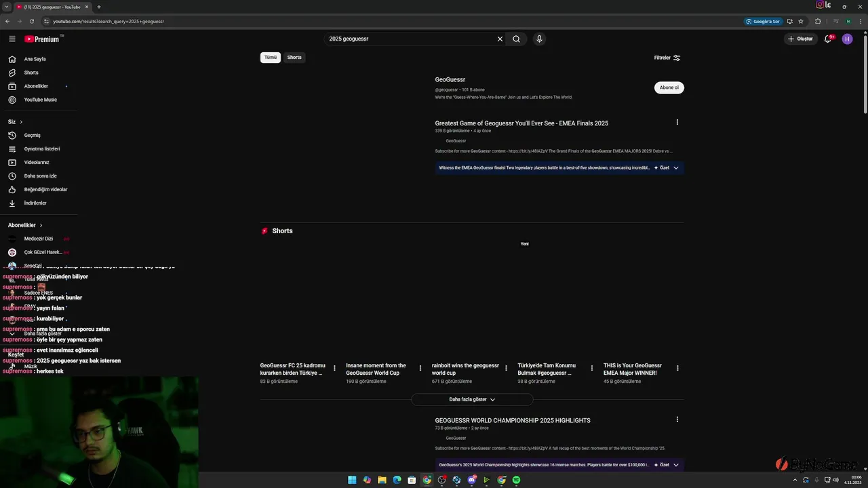
Task: Expand the Abonelikler section heading
Action: coord(25,225)
